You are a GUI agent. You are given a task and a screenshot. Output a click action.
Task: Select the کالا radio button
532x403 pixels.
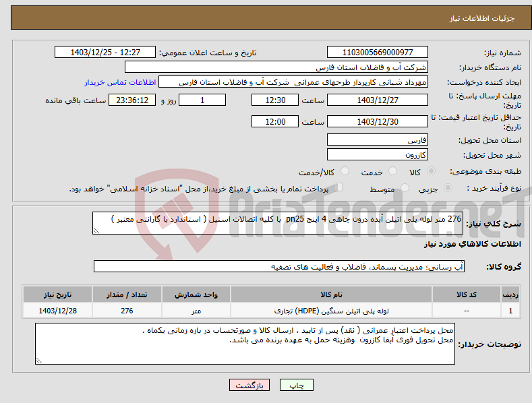tap(431, 171)
